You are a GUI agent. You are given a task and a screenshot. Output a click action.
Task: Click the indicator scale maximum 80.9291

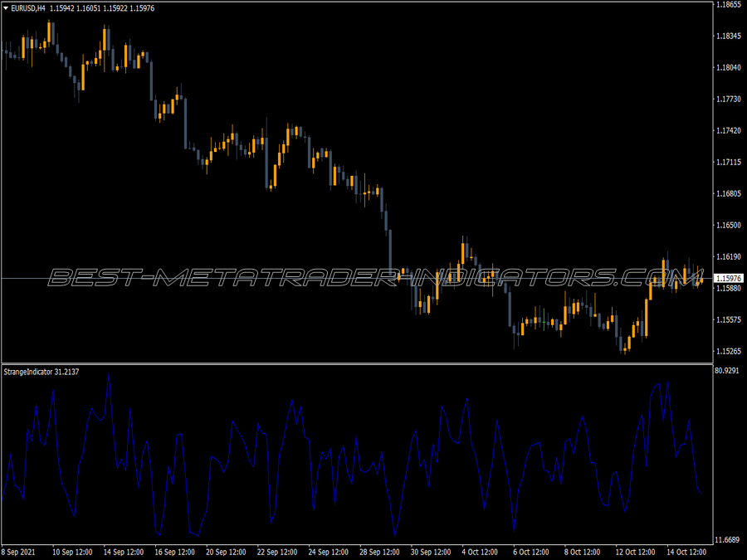click(x=727, y=371)
